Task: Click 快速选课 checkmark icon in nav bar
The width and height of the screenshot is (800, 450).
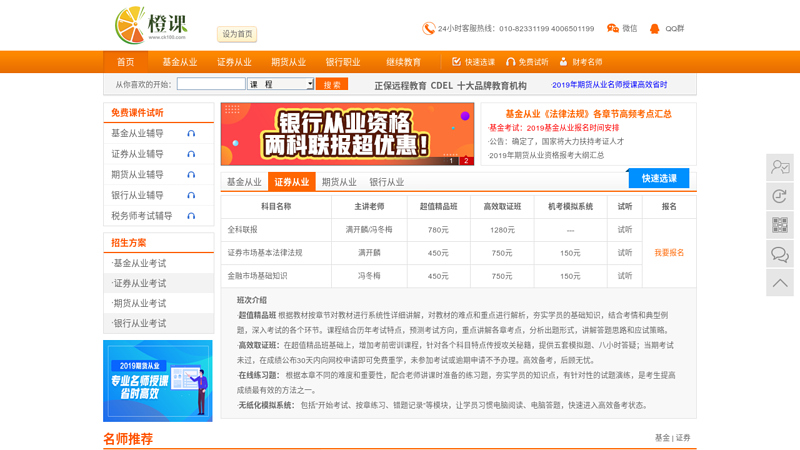Action: pos(457,62)
